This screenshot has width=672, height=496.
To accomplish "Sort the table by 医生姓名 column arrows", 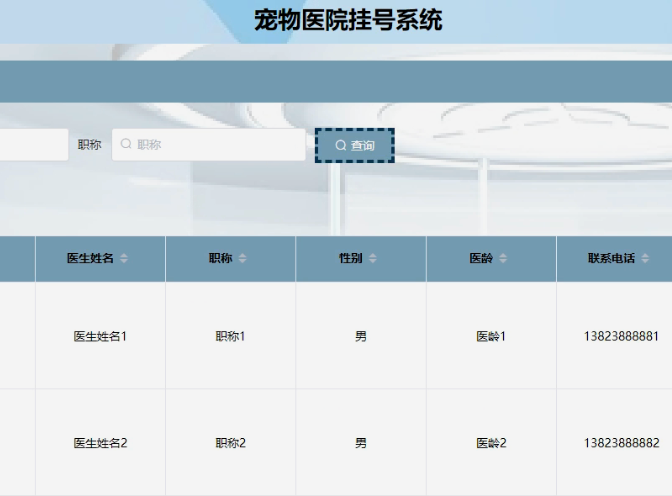I will 124,259.
